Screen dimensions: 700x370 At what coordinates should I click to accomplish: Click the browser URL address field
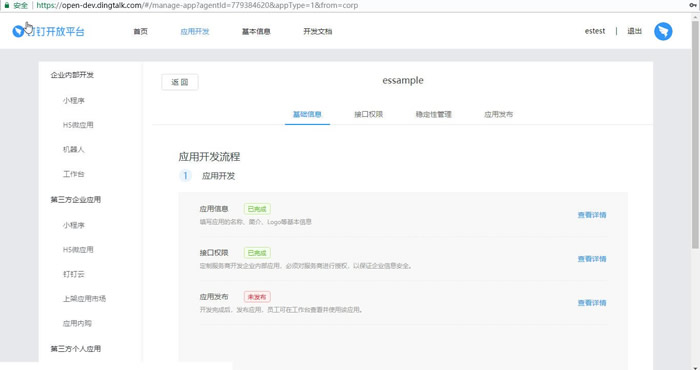tap(196, 5)
